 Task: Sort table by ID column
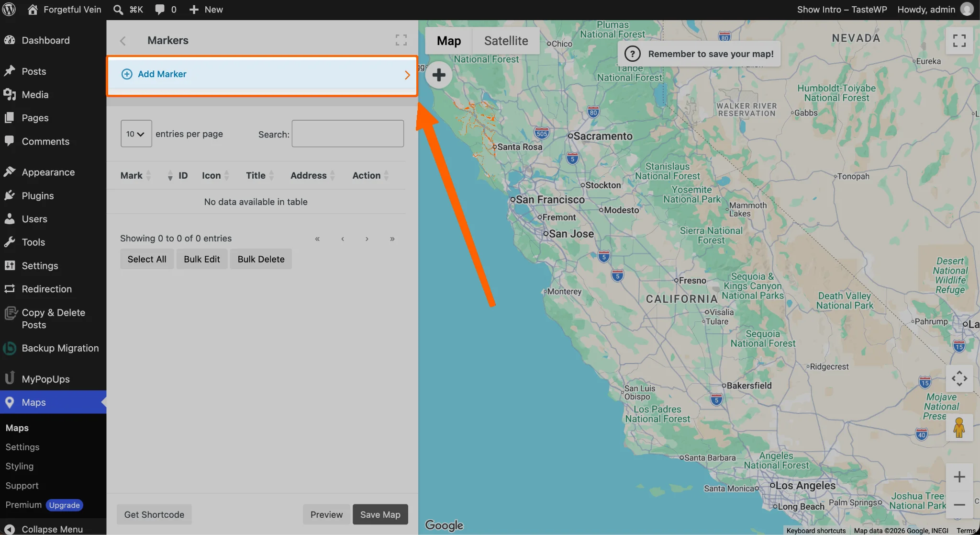point(178,175)
